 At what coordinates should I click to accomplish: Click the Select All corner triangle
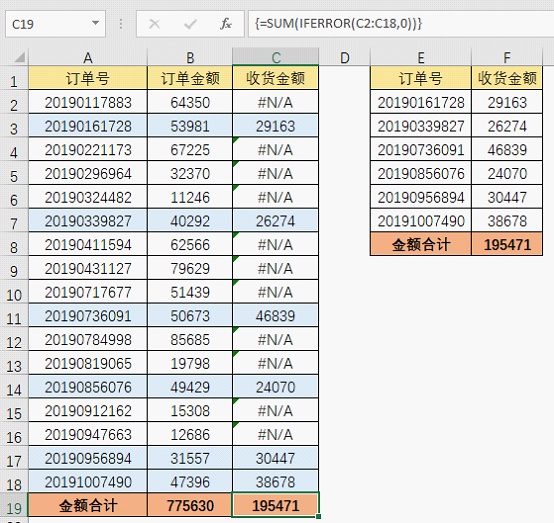point(20,57)
